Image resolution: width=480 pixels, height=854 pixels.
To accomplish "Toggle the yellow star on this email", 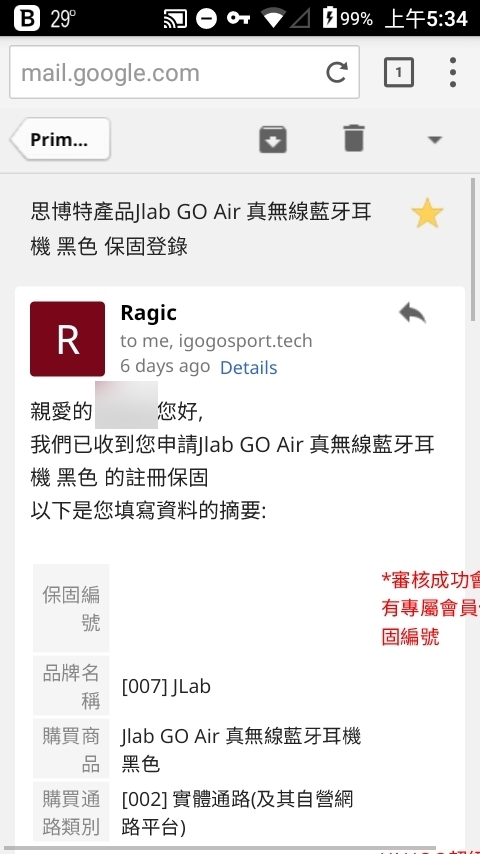I will coord(427,213).
